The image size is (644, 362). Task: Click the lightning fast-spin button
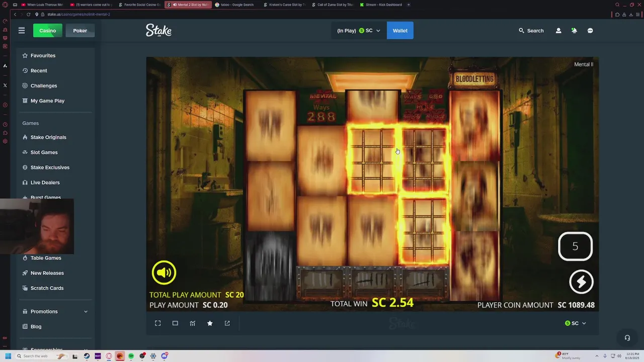click(x=581, y=282)
